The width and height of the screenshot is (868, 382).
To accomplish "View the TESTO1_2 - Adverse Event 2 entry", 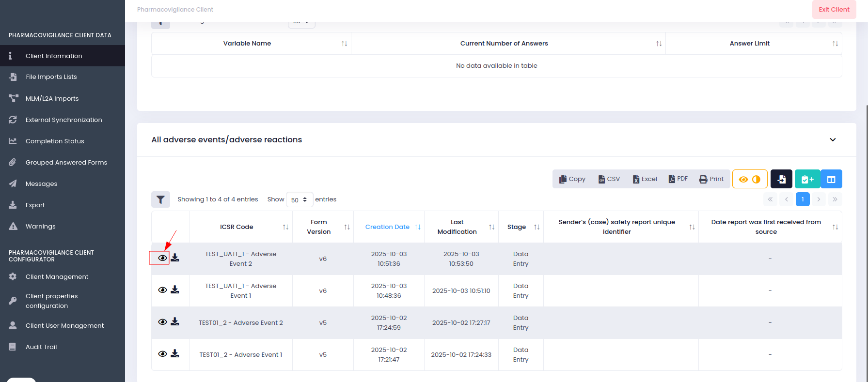I will click(x=162, y=322).
